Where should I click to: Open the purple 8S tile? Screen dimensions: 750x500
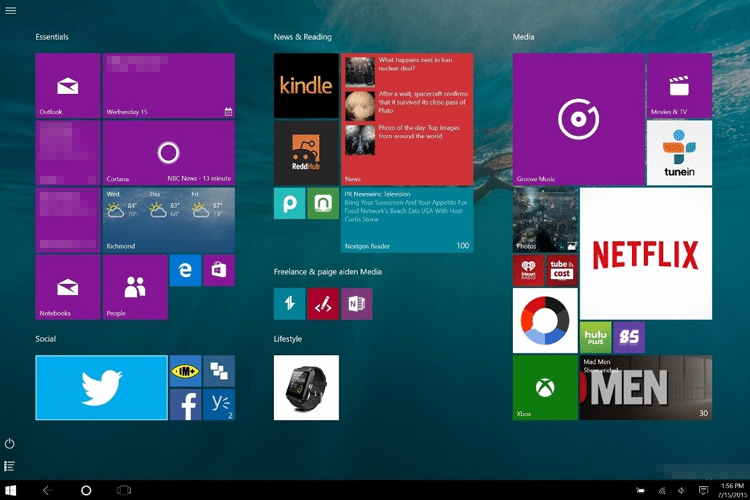629,337
